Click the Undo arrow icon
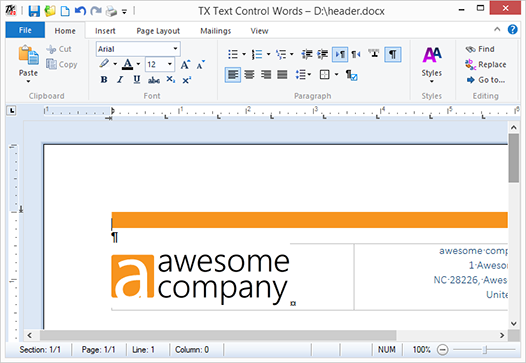 (x=80, y=11)
